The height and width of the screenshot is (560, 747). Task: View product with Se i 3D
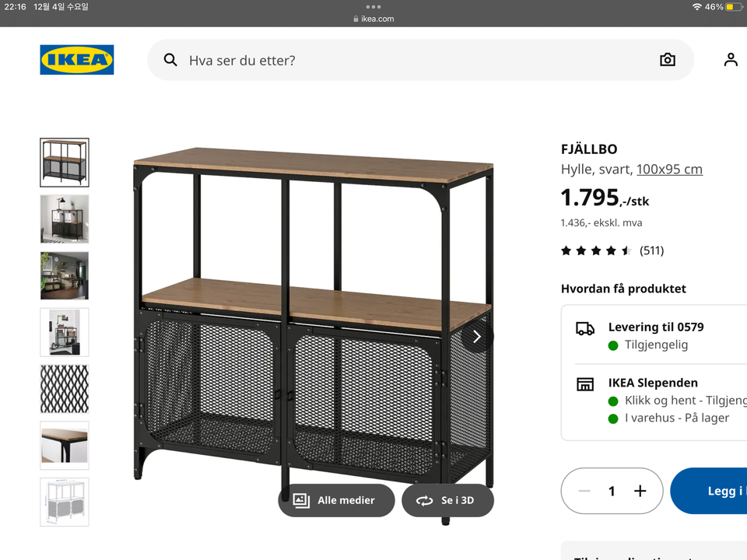click(447, 500)
